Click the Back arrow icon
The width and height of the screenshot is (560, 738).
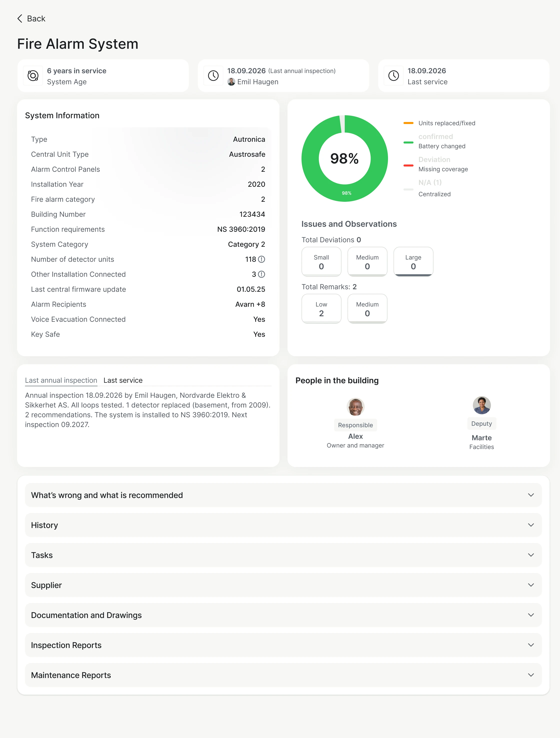(x=20, y=19)
